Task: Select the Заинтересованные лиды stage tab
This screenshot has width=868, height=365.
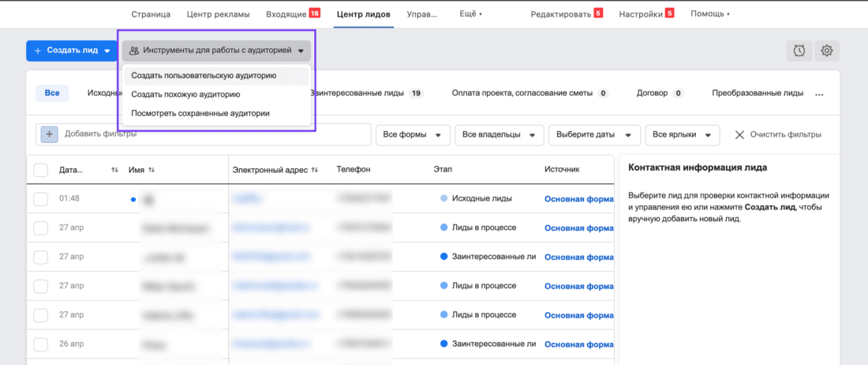Action: point(366,93)
